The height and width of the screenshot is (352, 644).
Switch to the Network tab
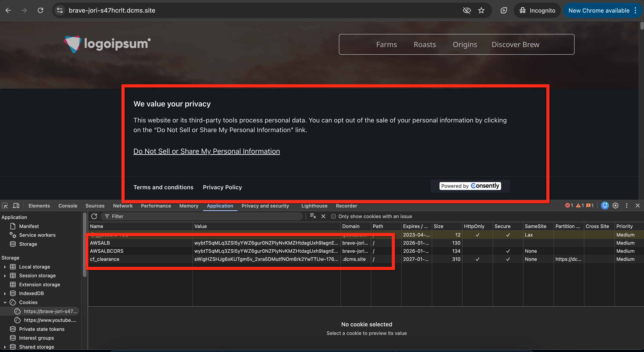tap(122, 206)
